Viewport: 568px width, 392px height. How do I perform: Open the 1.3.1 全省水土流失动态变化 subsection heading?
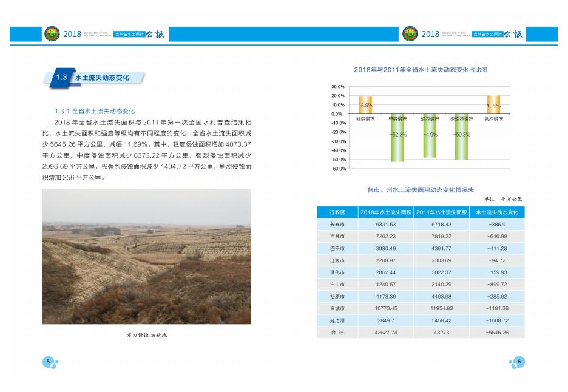[94, 112]
